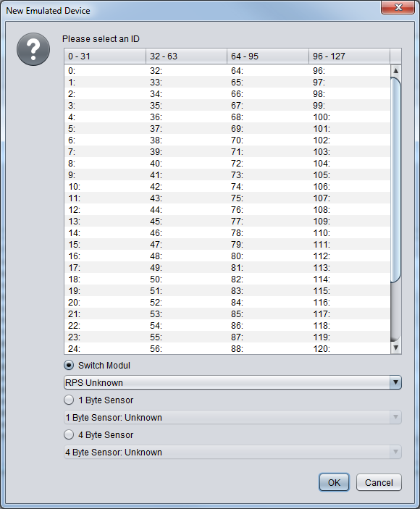Image resolution: width=420 pixels, height=509 pixels.
Task: Select ID cell 110:
Action: point(350,232)
